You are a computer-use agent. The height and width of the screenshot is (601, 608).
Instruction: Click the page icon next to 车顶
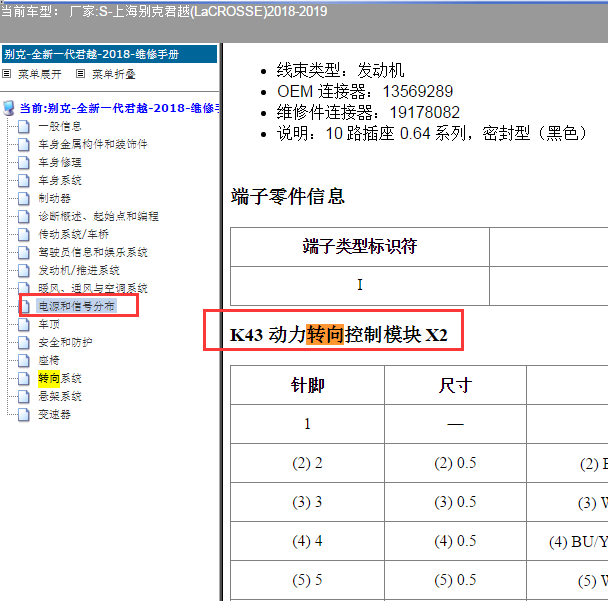coord(24,324)
